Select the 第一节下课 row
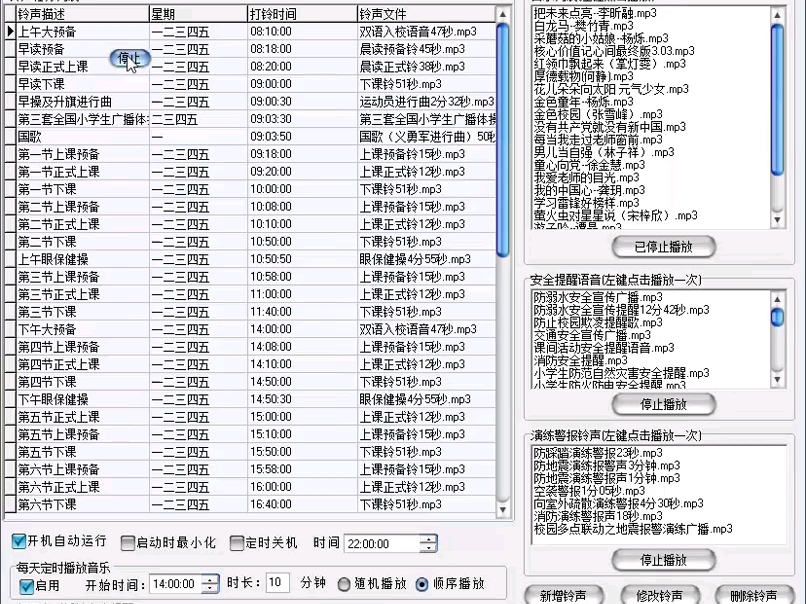The width and height of the screenshot is (806, 604). click(250, 189)
